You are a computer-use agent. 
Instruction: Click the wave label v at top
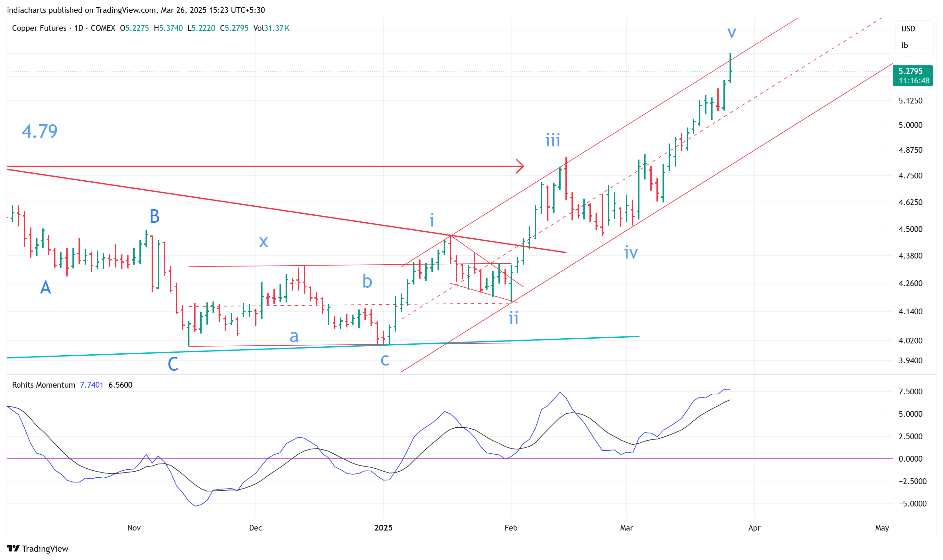(731, 33)
